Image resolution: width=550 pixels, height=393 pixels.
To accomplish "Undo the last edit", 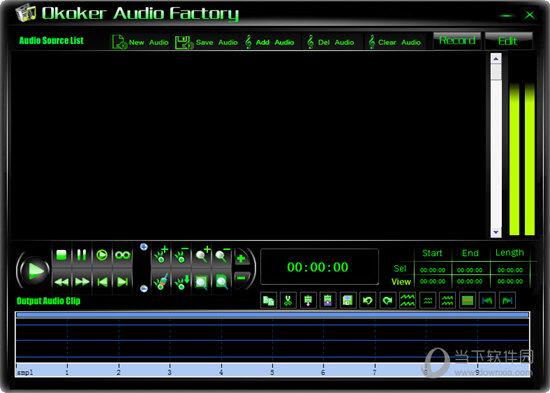I will (367, 301).
